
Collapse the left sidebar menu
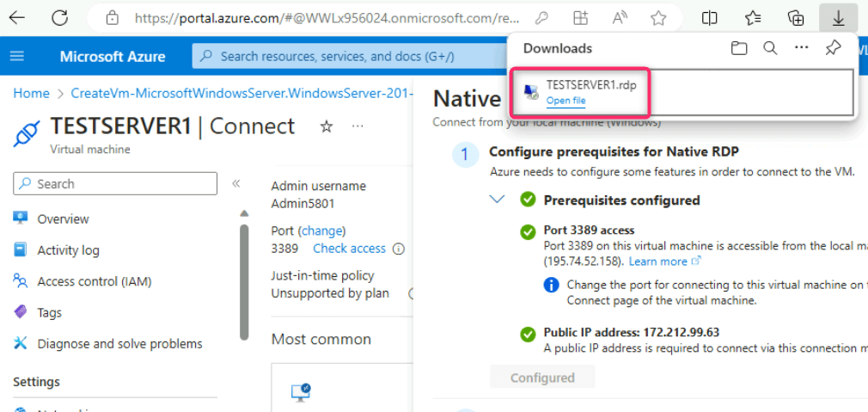(x=236, y=183)
